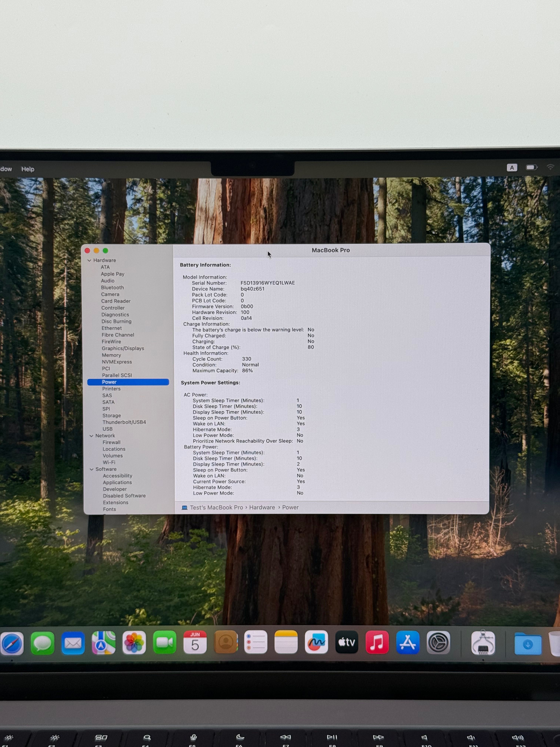This screenshot has height=747, width=560.
Task: Select Storage in sidebar
Action: click(x=112, y=415)
